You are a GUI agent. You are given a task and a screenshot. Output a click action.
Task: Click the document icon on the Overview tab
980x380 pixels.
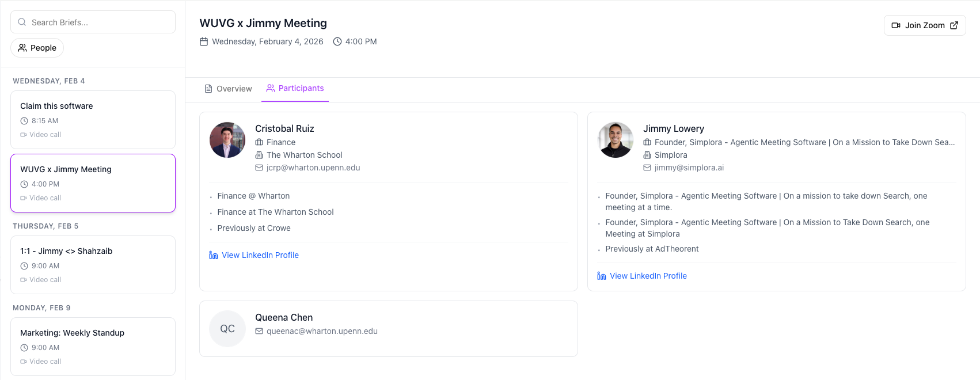(208, 88)
